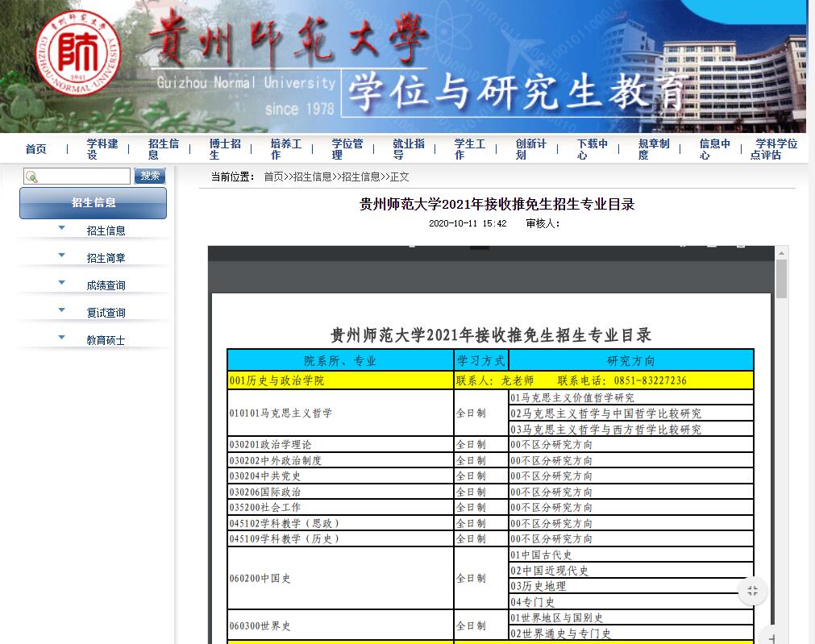The image size is (815, 644).
Task: Click cell 02中国近现代史
Action: tap(631, 571)
